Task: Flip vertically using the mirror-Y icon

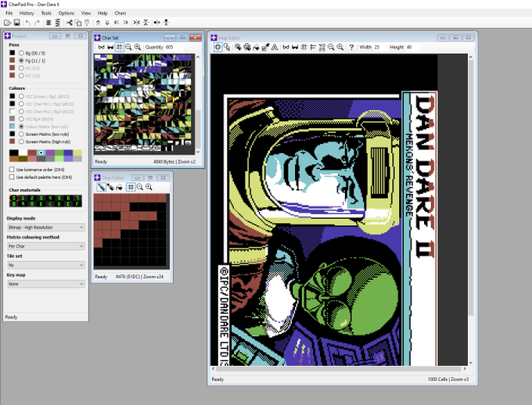Action: click(146, 23)
